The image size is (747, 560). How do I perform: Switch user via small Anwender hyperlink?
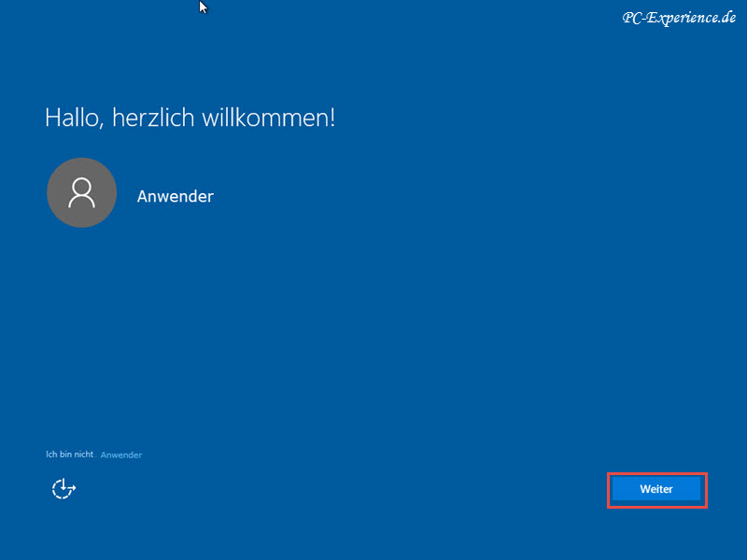point(120,455)
